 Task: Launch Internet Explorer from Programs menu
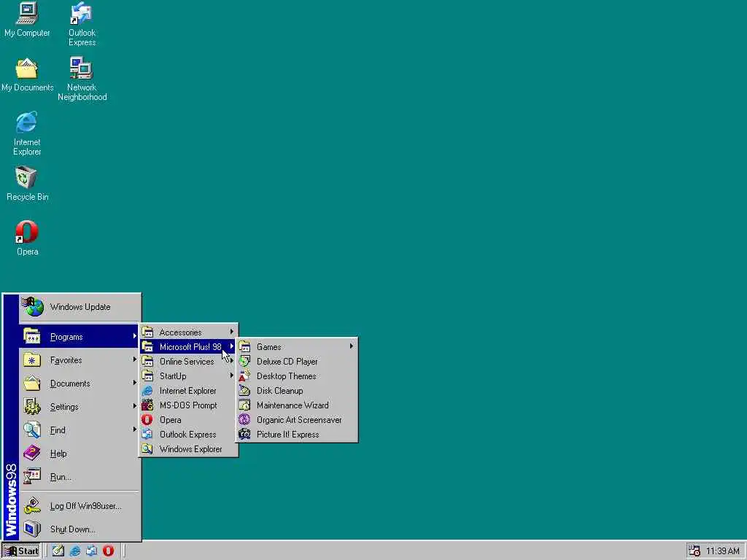189,391
